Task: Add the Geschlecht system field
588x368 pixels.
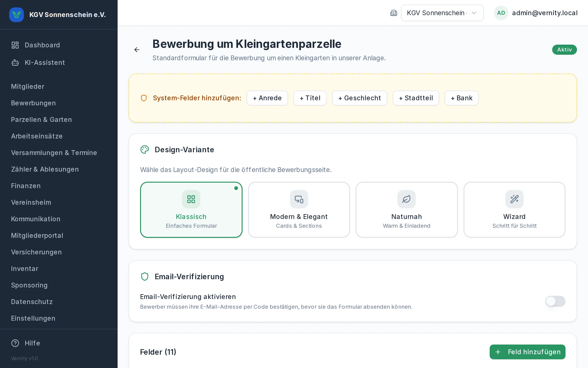Action: coord(360,98)
